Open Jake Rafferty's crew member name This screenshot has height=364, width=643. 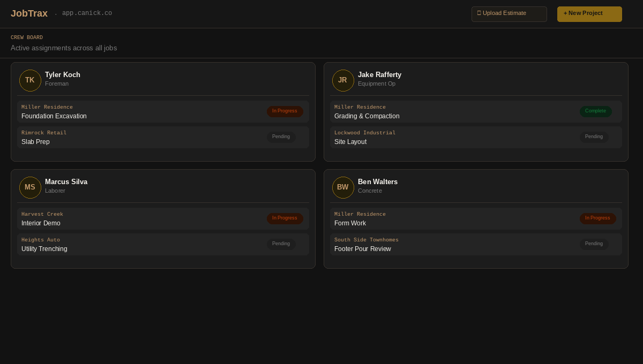point(379,75)
